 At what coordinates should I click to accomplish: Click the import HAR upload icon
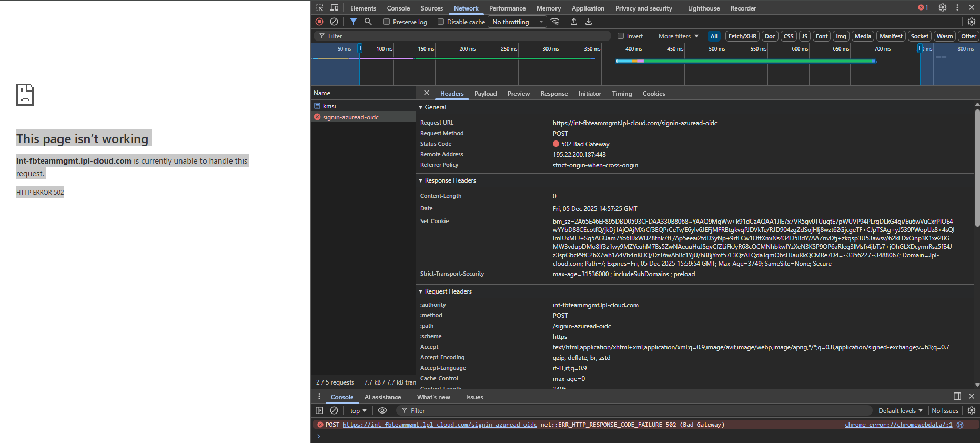[574, 22]
